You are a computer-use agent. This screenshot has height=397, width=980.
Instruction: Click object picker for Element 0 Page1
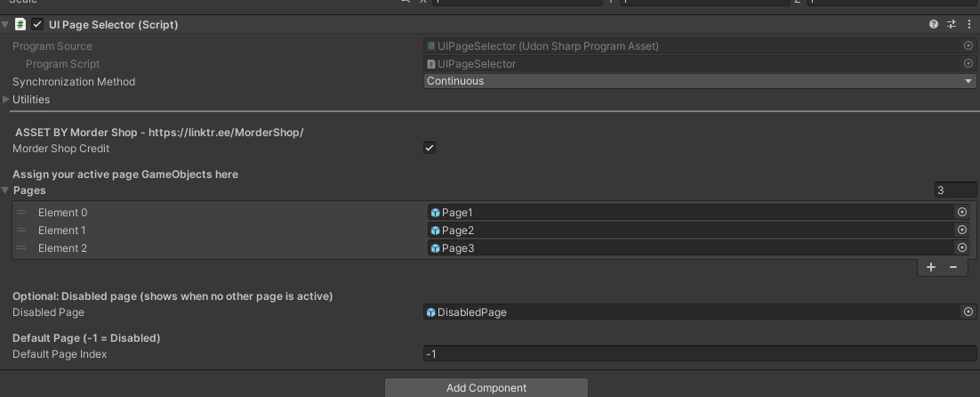click(961, 213)
